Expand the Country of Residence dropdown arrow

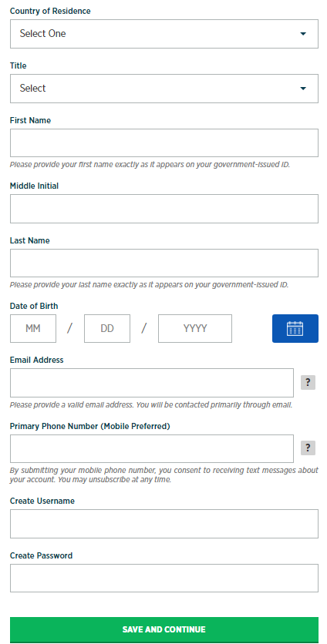pyautogui.click(x=303, y=34)
